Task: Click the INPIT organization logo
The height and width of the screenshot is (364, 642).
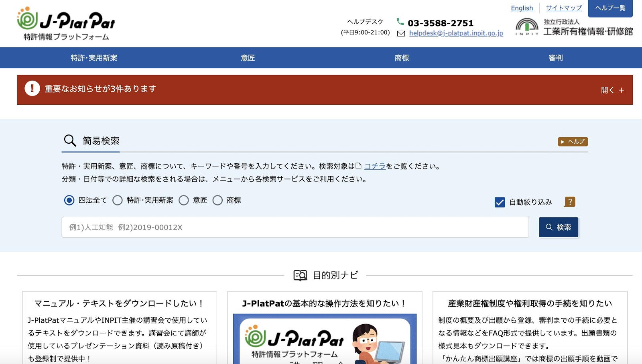Action: tap(574, 27)
